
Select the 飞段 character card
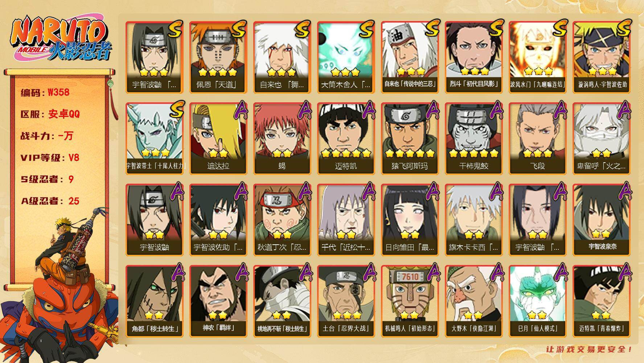[537, 138]
